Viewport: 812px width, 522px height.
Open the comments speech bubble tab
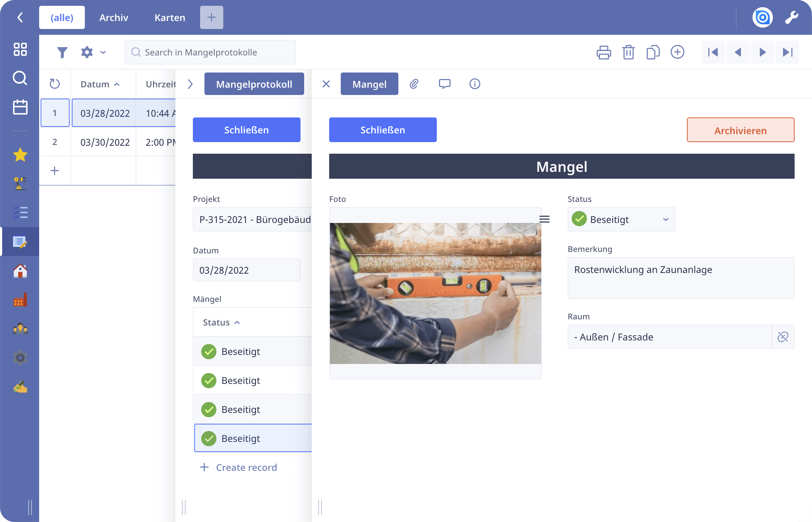click(x=444, y=84)
